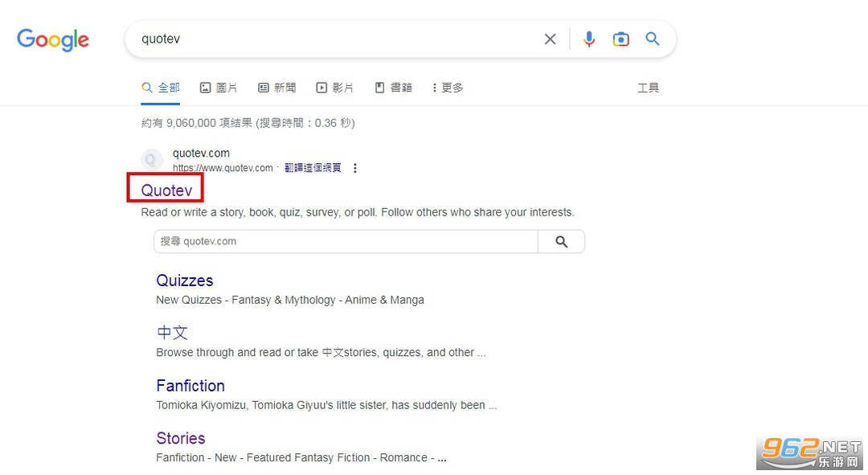
Task: Open the Stories sitelink
Action: [181, 438]
